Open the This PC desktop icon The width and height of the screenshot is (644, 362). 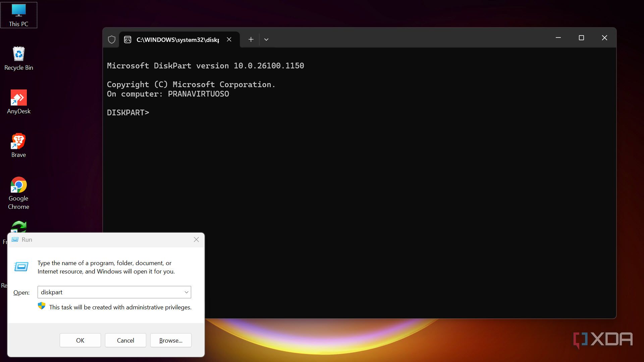pyautogui.click(x=18, y=15)
